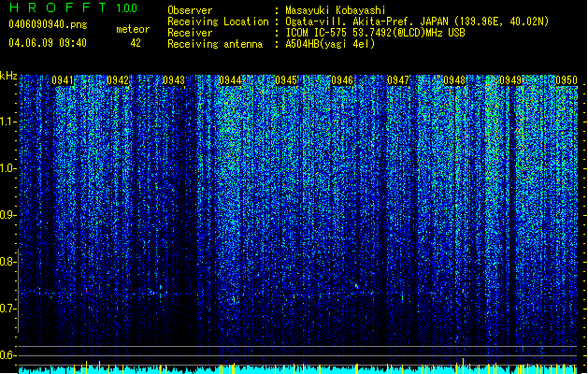Click the kHz axis unit label
The width and height of the screenshot is (588, 374).
pyautogui.click(x=8, y=76)
